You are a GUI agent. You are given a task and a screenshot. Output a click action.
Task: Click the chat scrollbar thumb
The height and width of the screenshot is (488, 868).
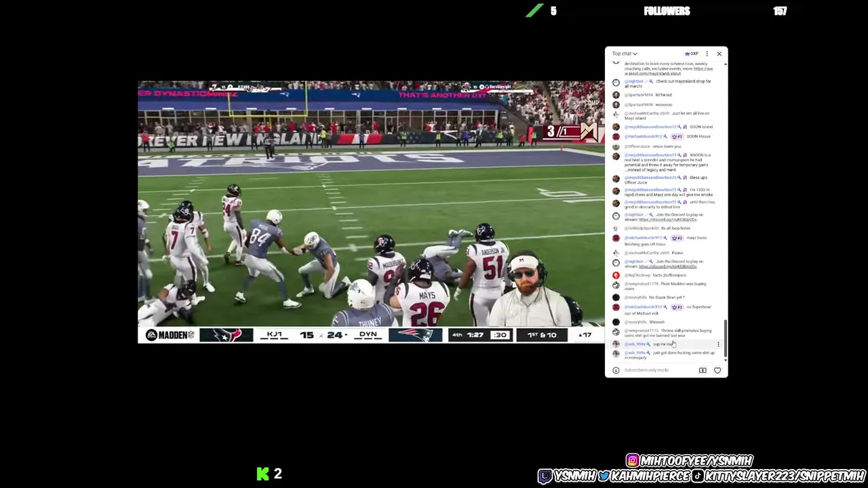[x=726, y=339]
